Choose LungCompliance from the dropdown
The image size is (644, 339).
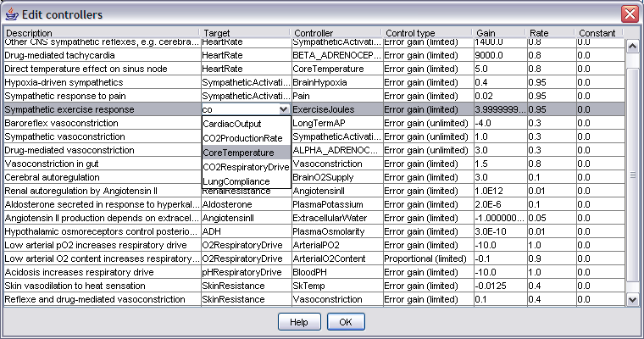tap(236, 181)
